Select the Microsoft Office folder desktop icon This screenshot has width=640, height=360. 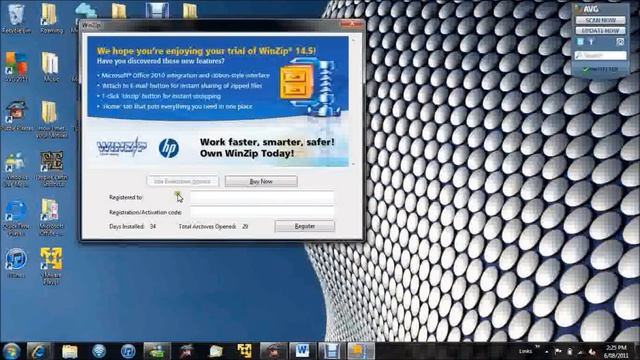[51, 218]
